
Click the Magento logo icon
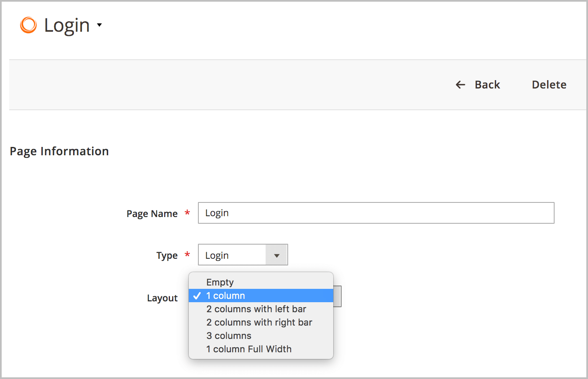pos(28,25)
